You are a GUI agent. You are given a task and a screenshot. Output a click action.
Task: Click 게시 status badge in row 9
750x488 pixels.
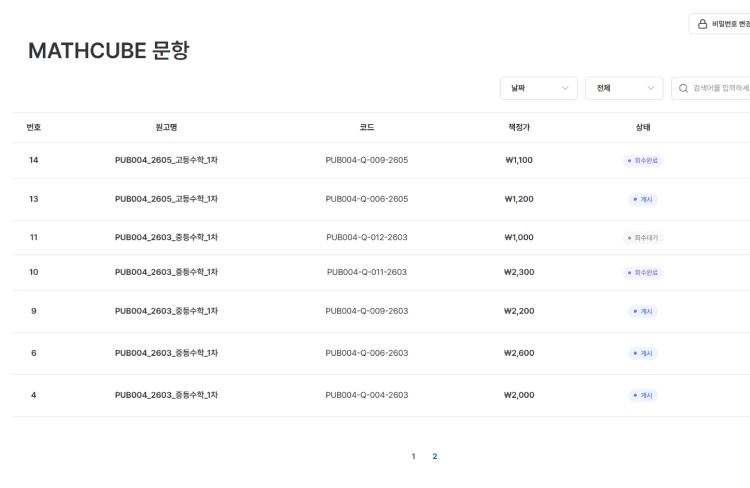pos(643,311)
